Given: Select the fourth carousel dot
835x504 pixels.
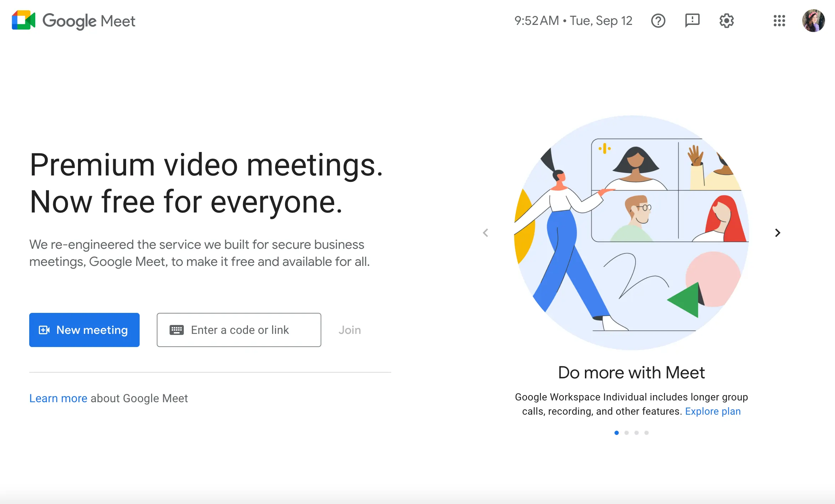Looking at the screenshot, I should (x=647, y=432).
